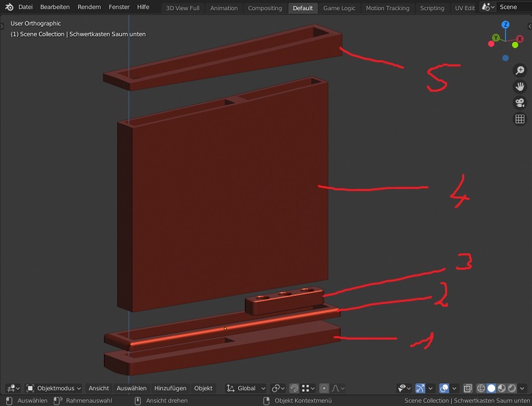The width and height of the screenshot is (532, 406).
Task: Open the Objektmodus mode dropdown
Action: (x=53, y=388)
